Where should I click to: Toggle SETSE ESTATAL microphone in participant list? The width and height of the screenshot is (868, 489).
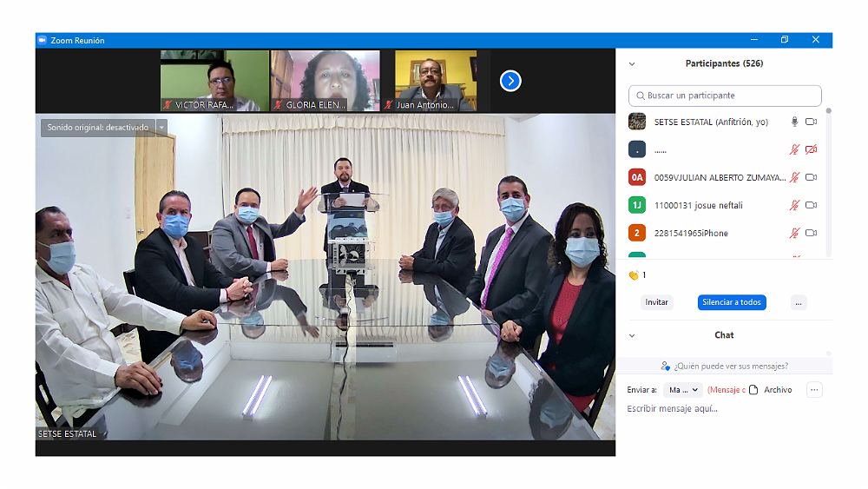coord(794,122)
